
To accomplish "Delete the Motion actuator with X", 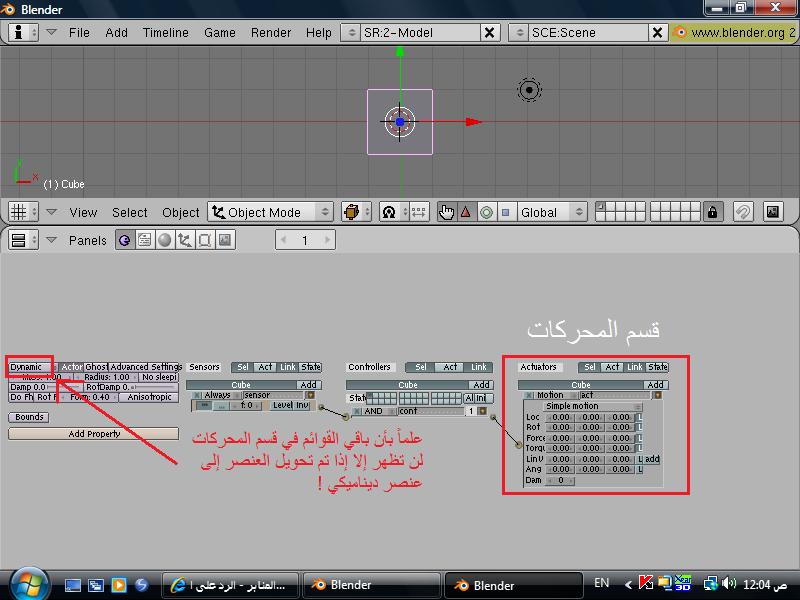I will tap(529, 395).
